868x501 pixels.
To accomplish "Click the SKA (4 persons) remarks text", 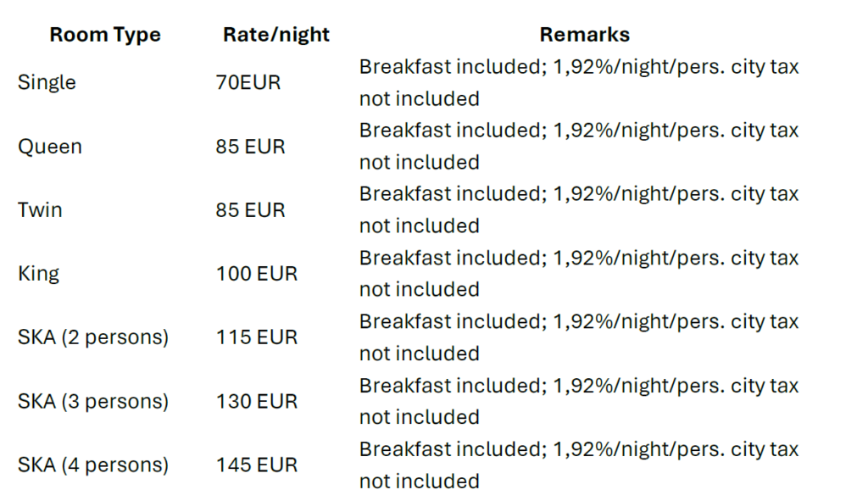I will [578, 465].
